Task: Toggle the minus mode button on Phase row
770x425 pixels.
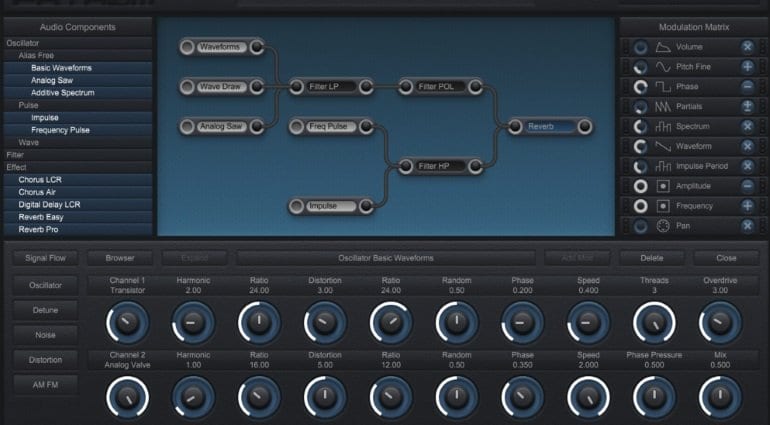Action: tap(747, 87)
